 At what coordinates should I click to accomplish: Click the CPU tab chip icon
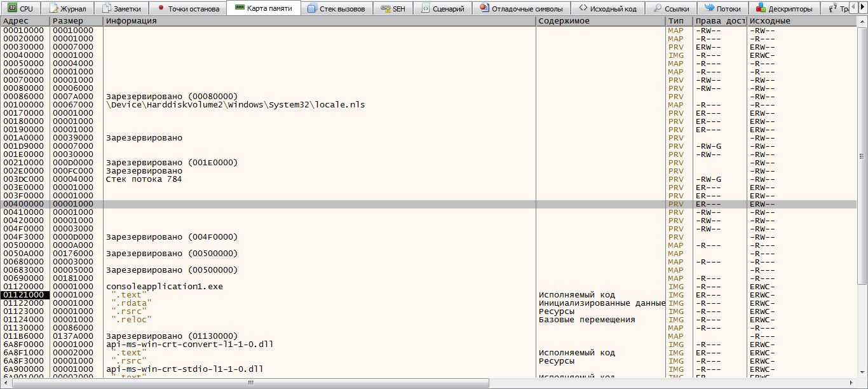12,9
